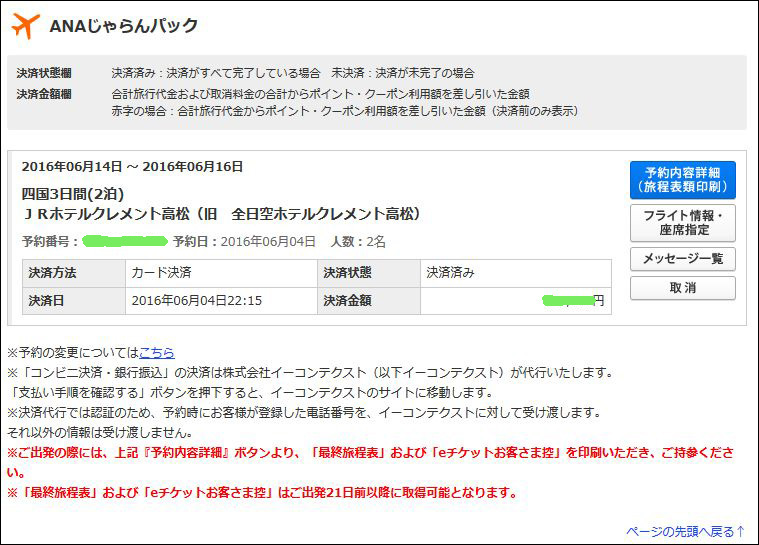Click the 取消 cancel button
Viewport: 759px width, 545px height.
coord(683,288)
